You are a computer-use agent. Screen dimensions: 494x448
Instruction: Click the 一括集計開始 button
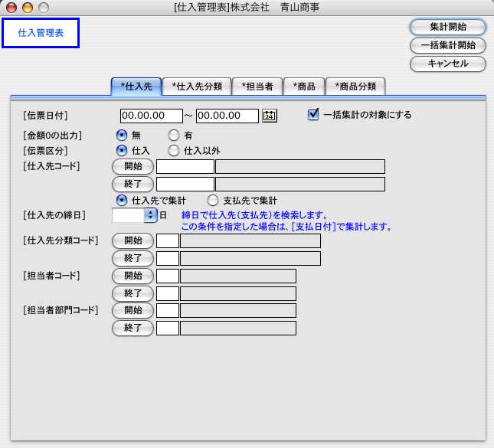tap(448, 45)
